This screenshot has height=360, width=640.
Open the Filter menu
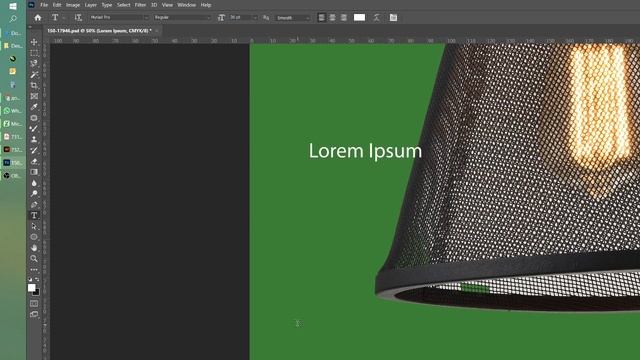coord(140,5)
